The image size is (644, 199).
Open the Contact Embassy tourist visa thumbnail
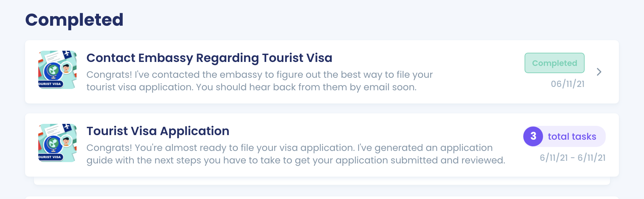pyautogui.click(x=57, y=70)
